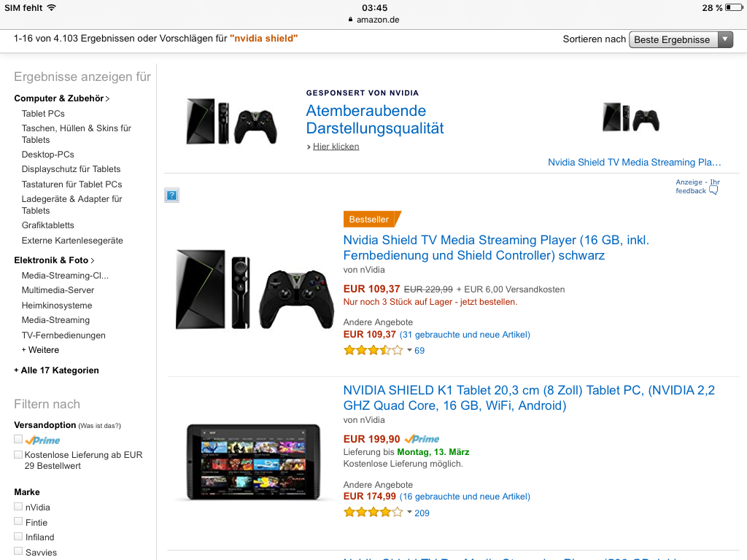Open the Sortieren nach Beste Ergebnisse dropdown
The height and width of the screenshot is (560, 747).
click(681, 39)
